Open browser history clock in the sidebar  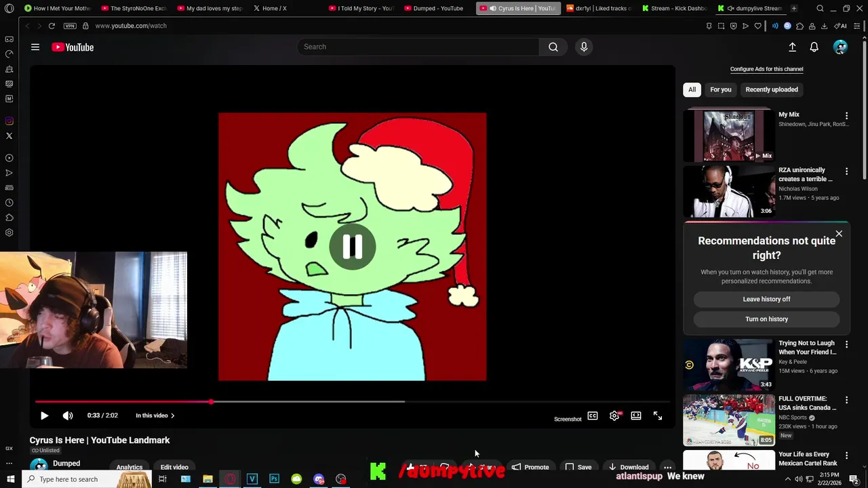tap(9, 203)
